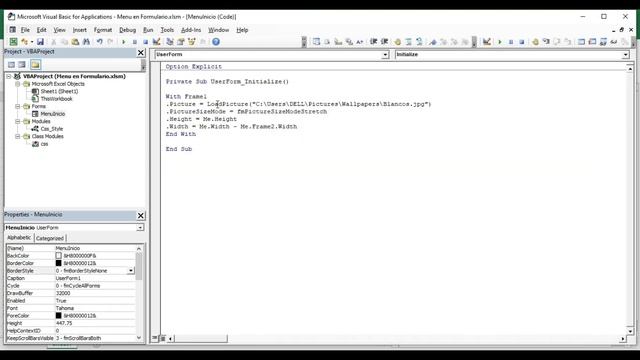Click Debug toolbar Toggle Breakpoint hand icon
The height and width of the screenshot is (360, 640).
pos(535,42)
